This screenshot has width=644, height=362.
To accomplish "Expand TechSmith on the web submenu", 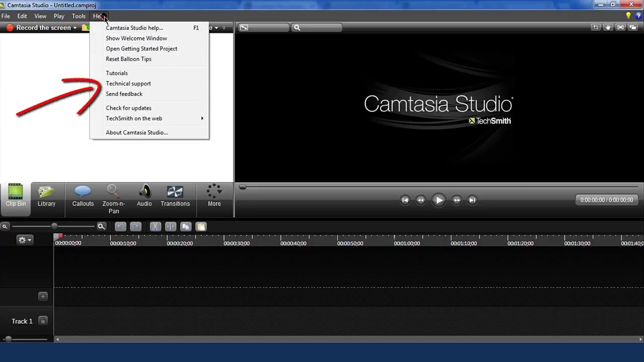I will (x=133, y=118).
